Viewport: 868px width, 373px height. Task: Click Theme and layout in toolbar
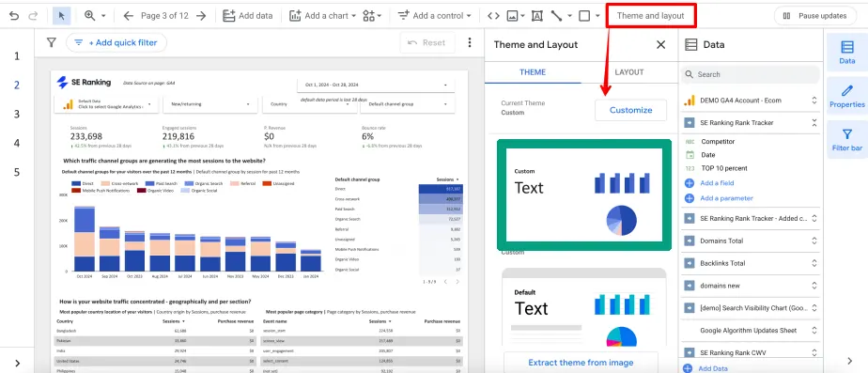650,15
